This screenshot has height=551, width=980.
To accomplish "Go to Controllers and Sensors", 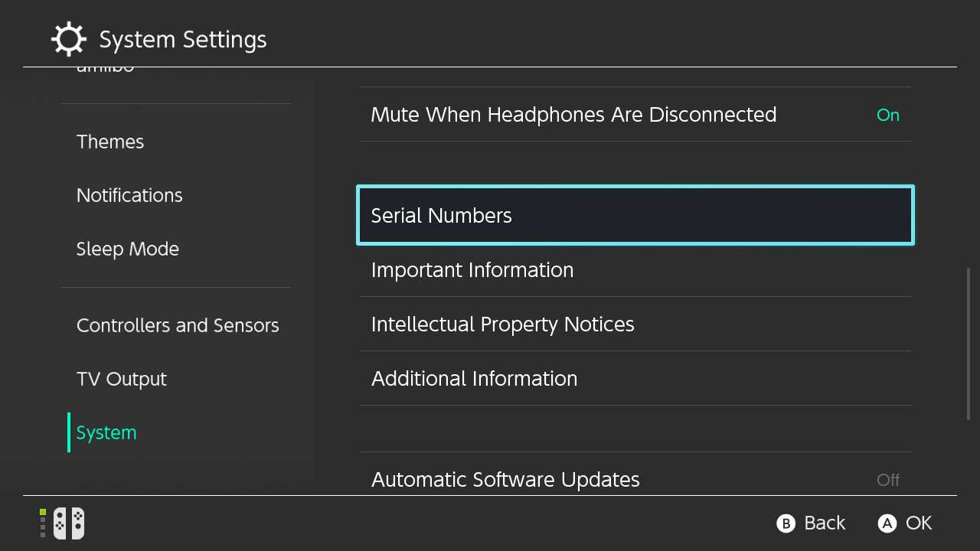I will click(178, 325).
